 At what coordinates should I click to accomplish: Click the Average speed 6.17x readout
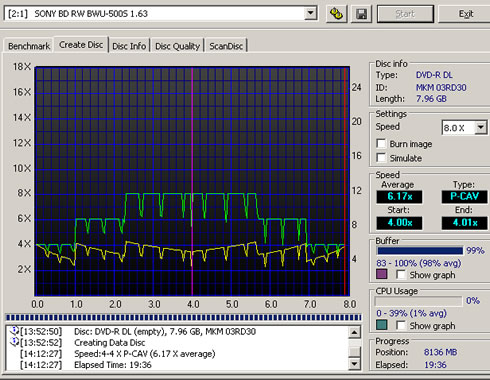399,196
